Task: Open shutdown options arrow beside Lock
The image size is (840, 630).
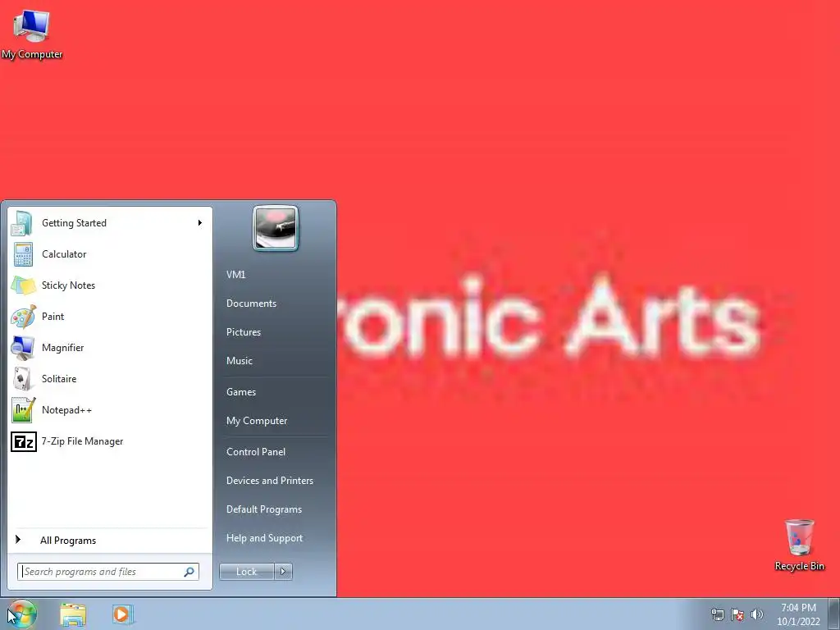Action: pos(283,572)
